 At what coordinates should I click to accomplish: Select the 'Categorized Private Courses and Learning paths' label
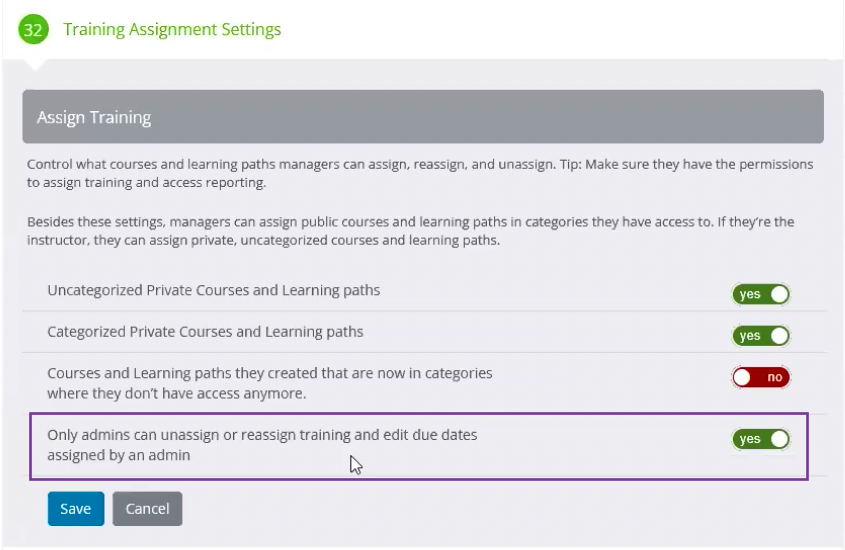pos(205,332)
